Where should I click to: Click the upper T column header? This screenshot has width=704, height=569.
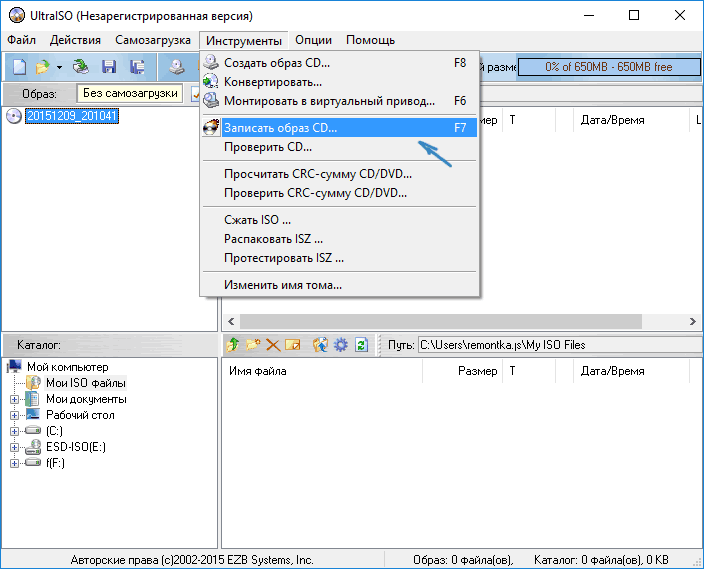[528, 120]
